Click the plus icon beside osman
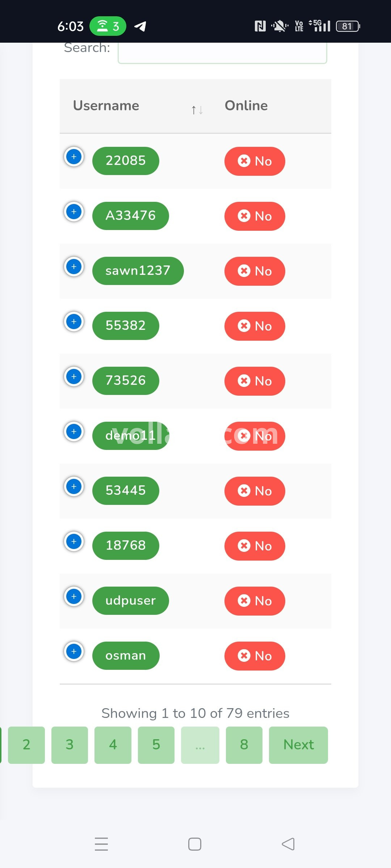 (74, 652)
